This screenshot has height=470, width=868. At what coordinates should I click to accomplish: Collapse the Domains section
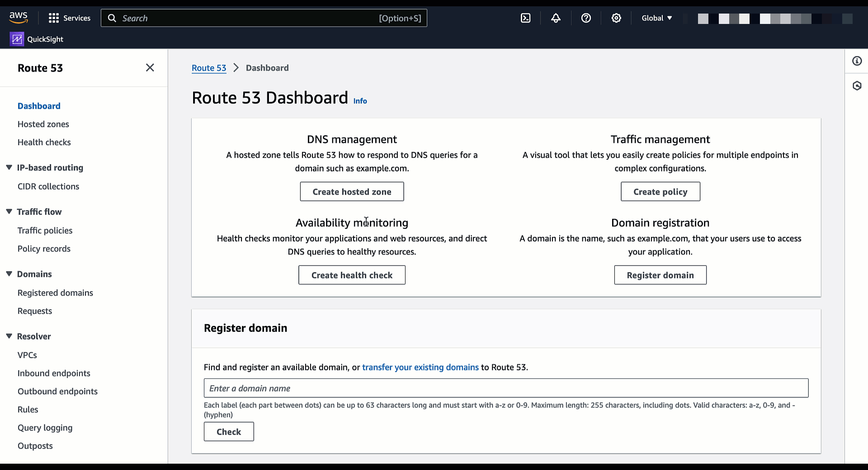[9, 274]
